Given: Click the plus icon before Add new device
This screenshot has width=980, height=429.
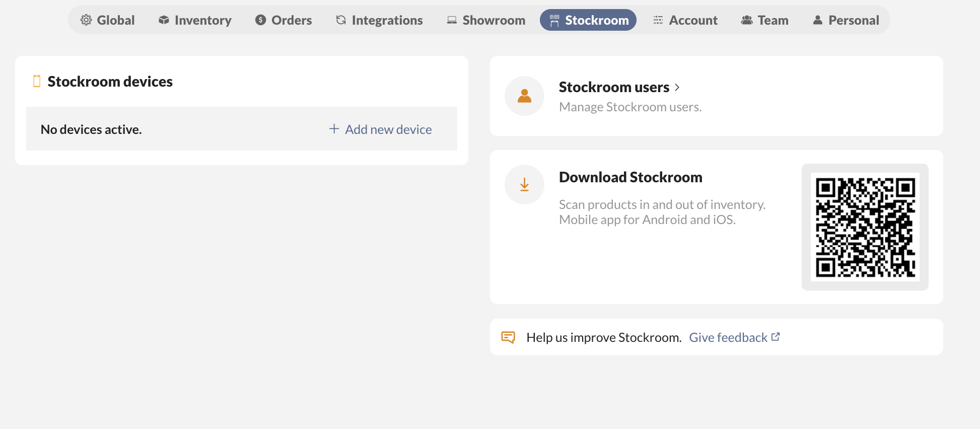Looking at the screenshot, I should coord(333,128).
